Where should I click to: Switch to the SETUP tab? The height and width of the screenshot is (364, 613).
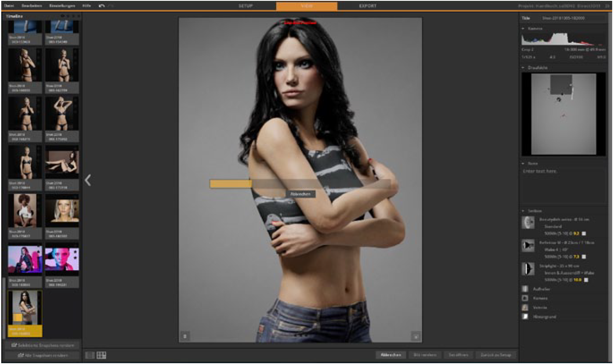(245, 6)
